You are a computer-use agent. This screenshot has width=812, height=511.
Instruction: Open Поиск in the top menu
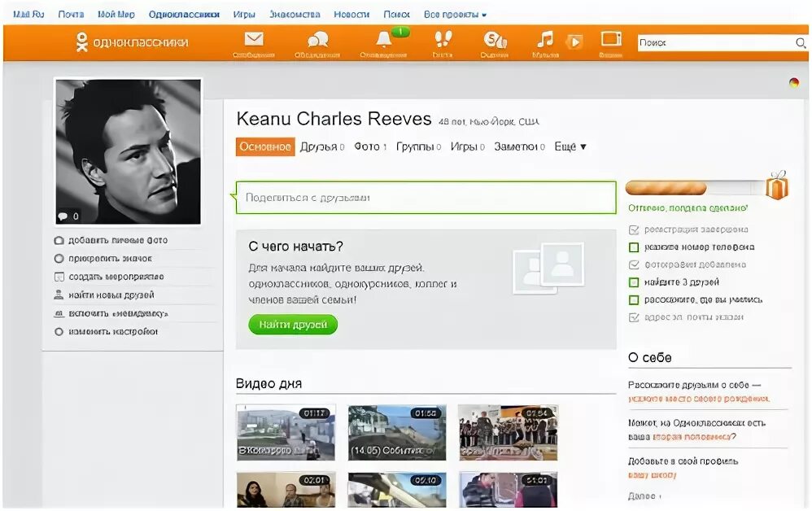(x=397, y=15)
